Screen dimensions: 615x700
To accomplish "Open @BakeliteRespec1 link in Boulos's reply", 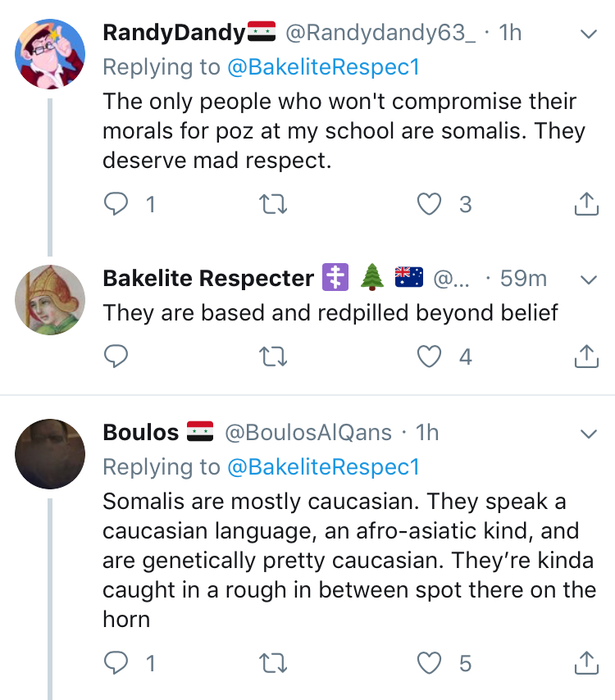I will [324, 467].
